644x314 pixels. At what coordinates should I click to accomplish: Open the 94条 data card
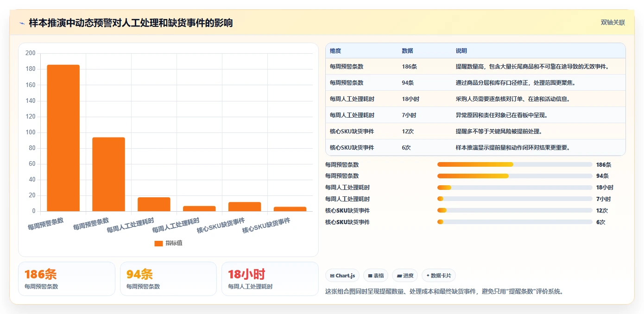pyautogui.click(x=168, y=279)
